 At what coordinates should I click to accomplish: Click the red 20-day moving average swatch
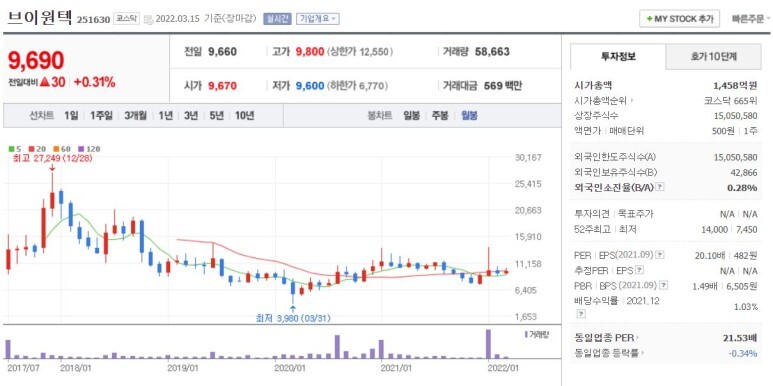tap(31, 149)
